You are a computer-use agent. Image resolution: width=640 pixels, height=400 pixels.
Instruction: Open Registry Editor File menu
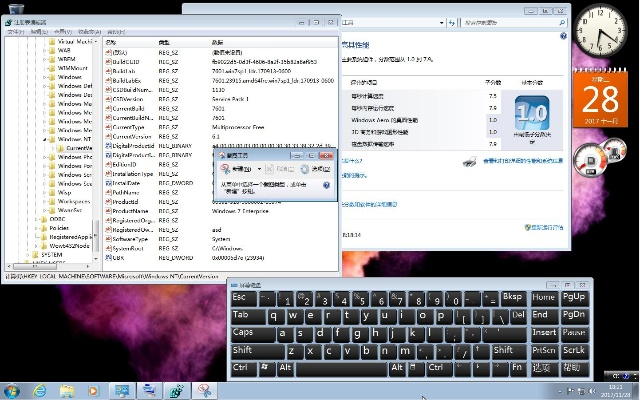[x=16, y=32]
